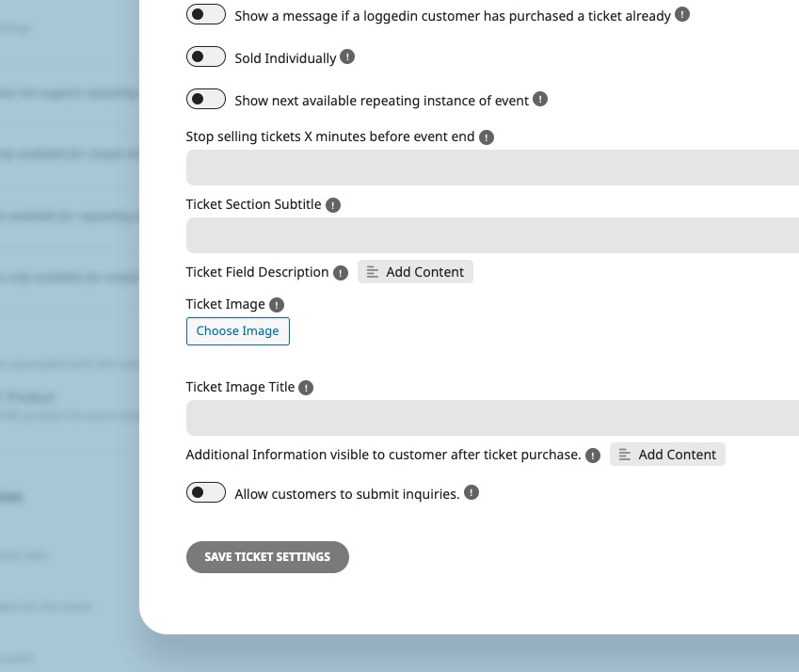The width and height of the screenshot is (799, 672).
Task: Click info icon beside repeating instance option
Action: coord(540,99)
